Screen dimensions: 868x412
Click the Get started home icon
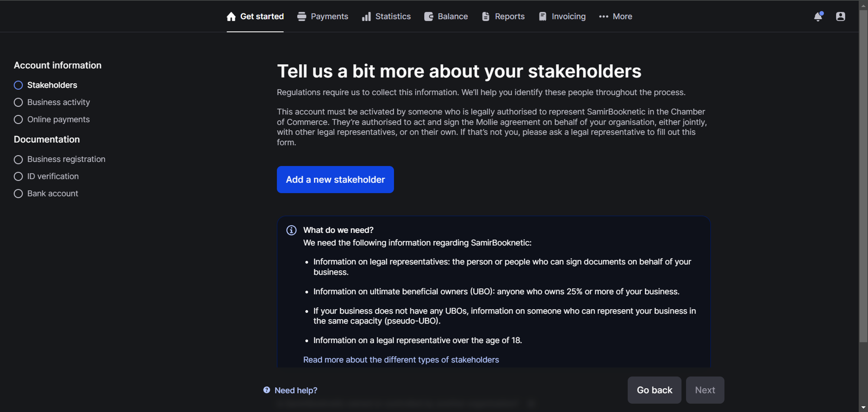(230, 16)
